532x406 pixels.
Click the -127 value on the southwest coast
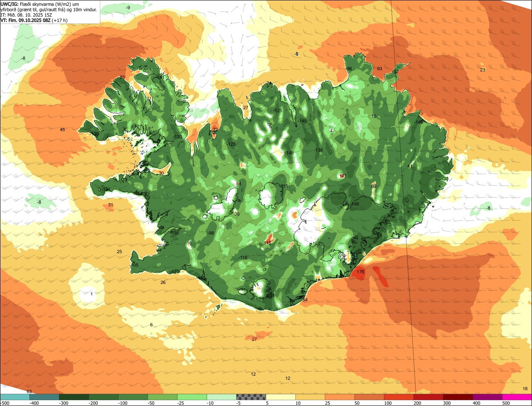coord(175,272)
